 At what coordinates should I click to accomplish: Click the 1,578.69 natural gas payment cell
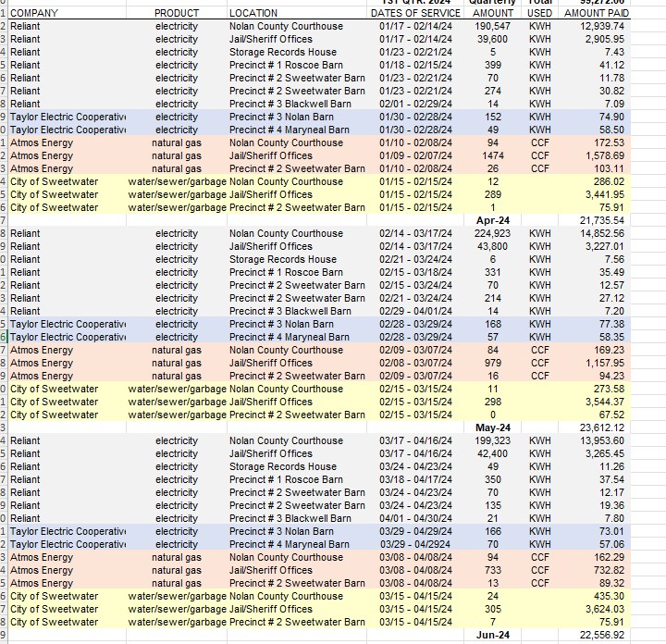pyautogui.click(x=626, y=156)
